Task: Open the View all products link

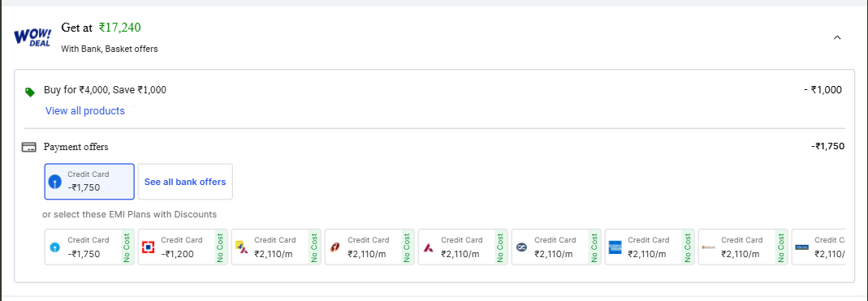Action: pyautogui.click(x=85, y=110)
